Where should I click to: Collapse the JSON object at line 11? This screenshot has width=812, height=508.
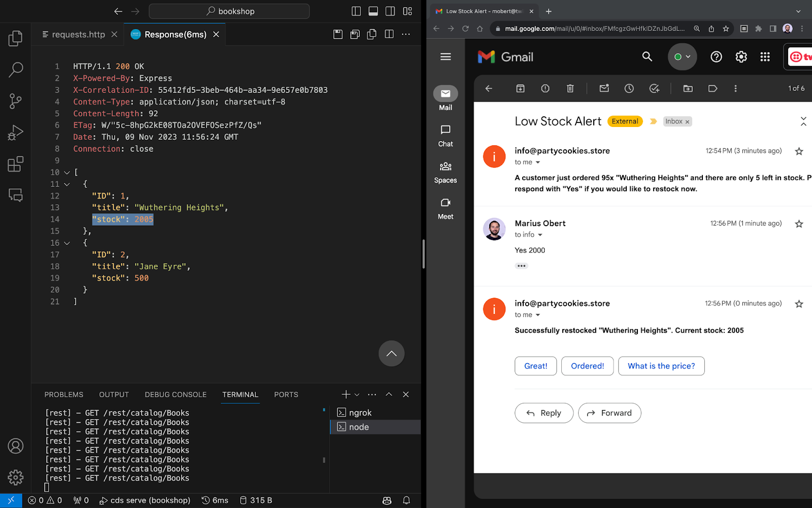point(67,184)
